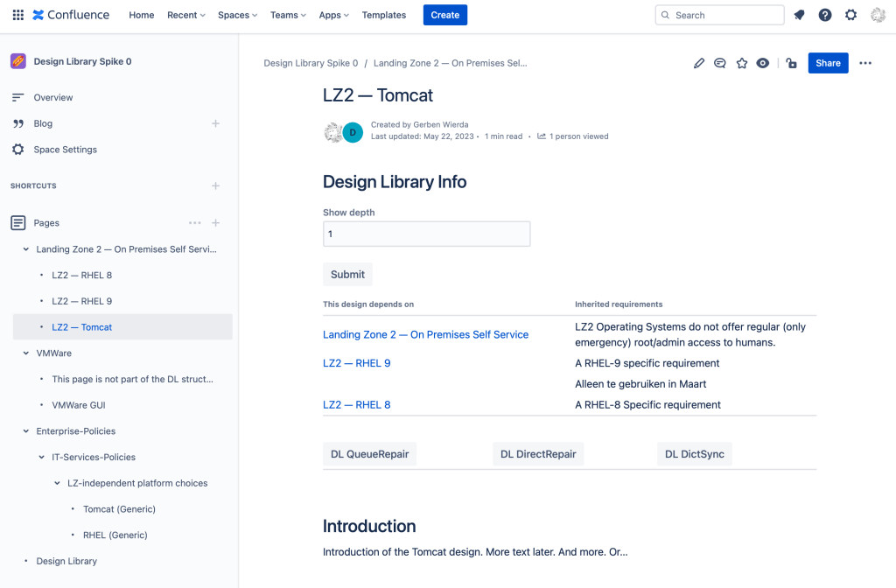
Task: Open page comments icon
Action: (720, 63)
